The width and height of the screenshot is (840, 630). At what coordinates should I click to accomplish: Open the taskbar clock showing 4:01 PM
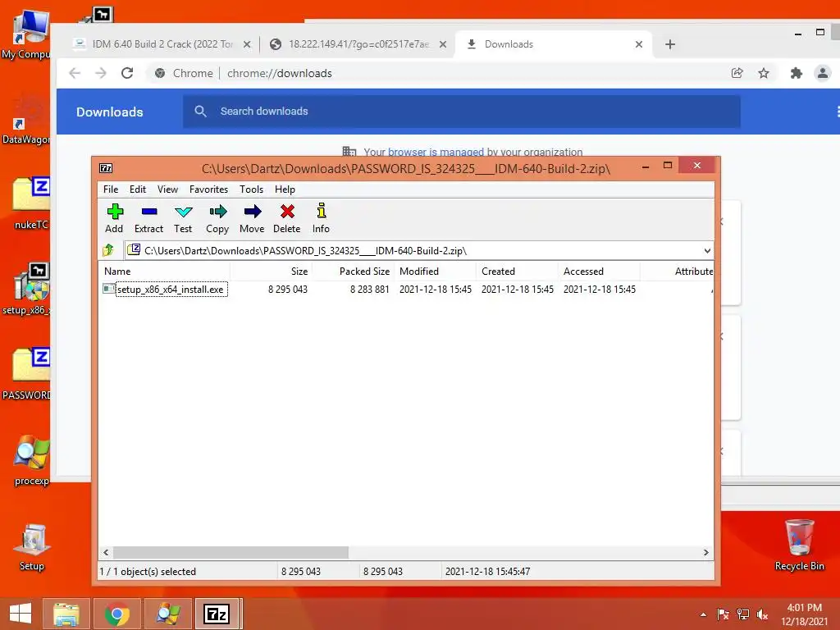[804, 614]
